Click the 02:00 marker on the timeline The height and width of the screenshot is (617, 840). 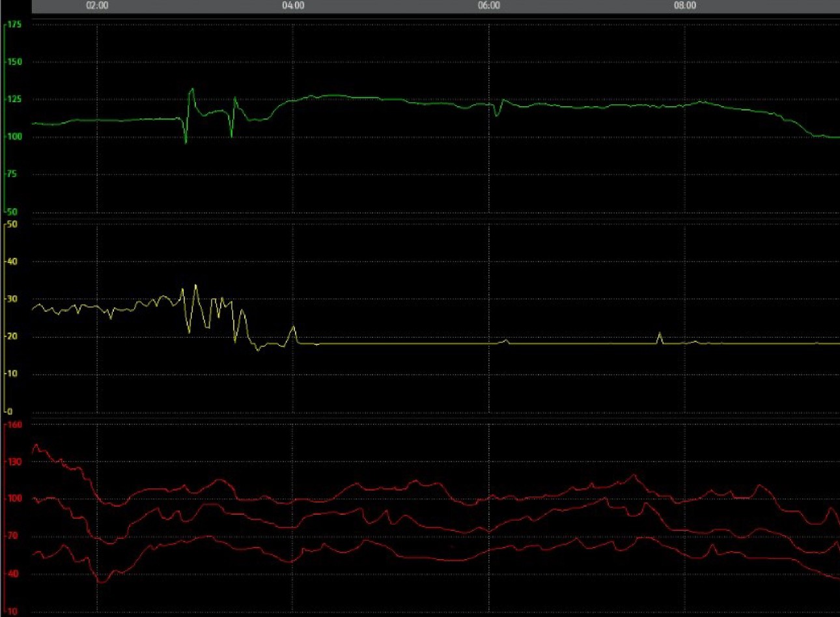96,5
